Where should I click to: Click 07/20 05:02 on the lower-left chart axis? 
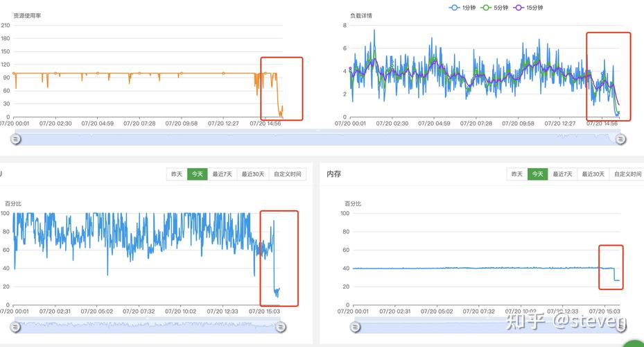[x=97, y=311]
